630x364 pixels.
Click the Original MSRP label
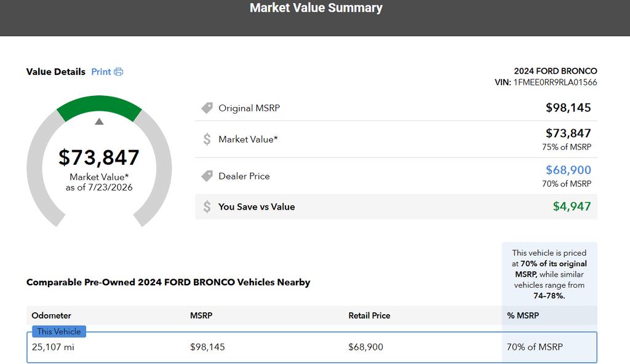(249, 108)
